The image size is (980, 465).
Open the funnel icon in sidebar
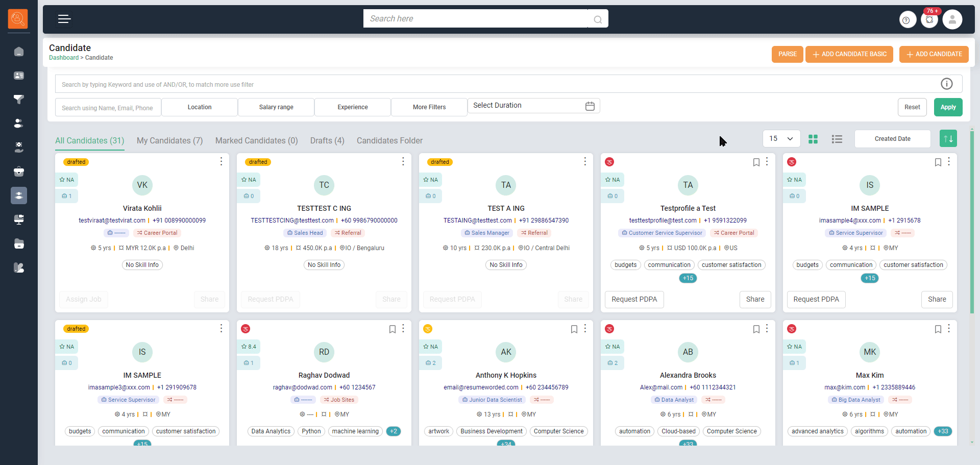[19, 100]
